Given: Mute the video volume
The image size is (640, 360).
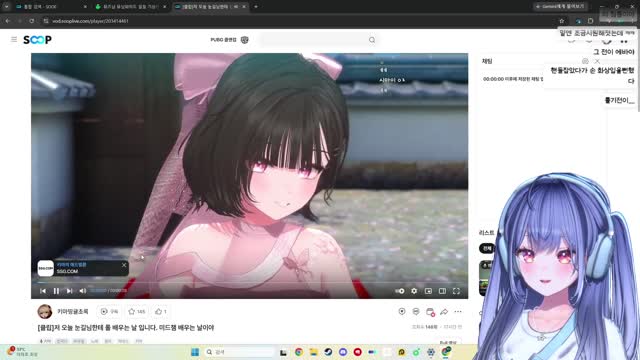Looking at the screenshot, I should (82, 291).
